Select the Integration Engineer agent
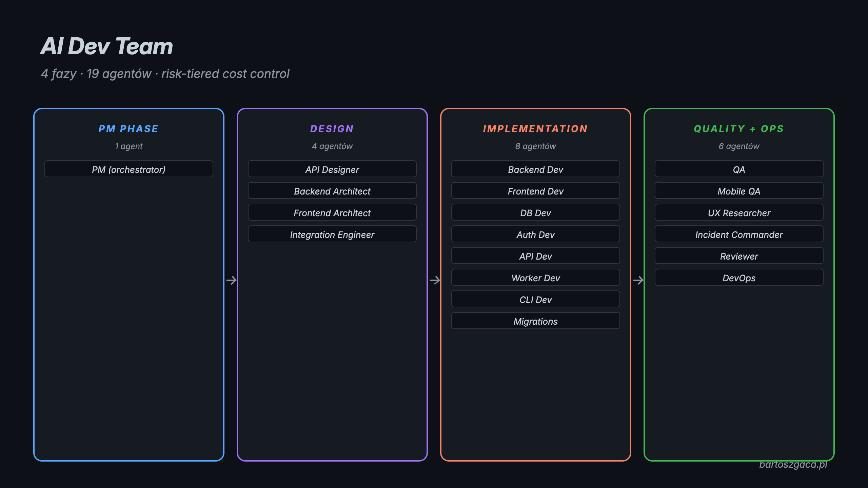 point(332,234)
